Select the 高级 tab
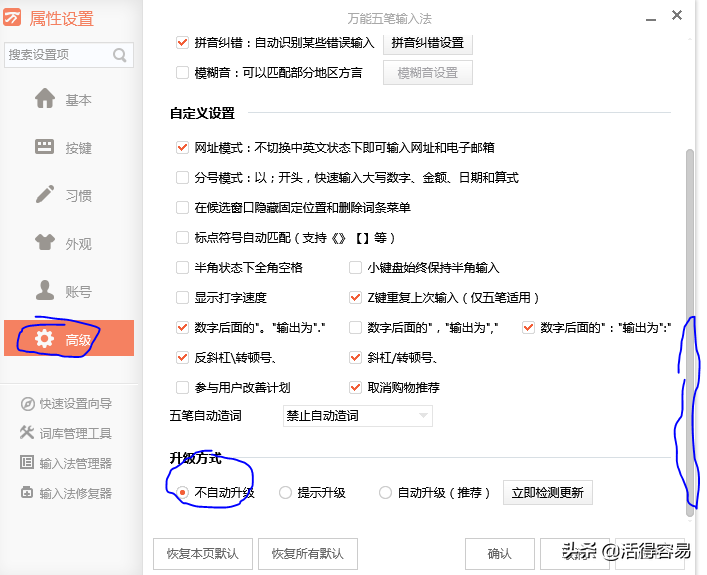This screenshot has width=707, height=575. pos(69,338)
